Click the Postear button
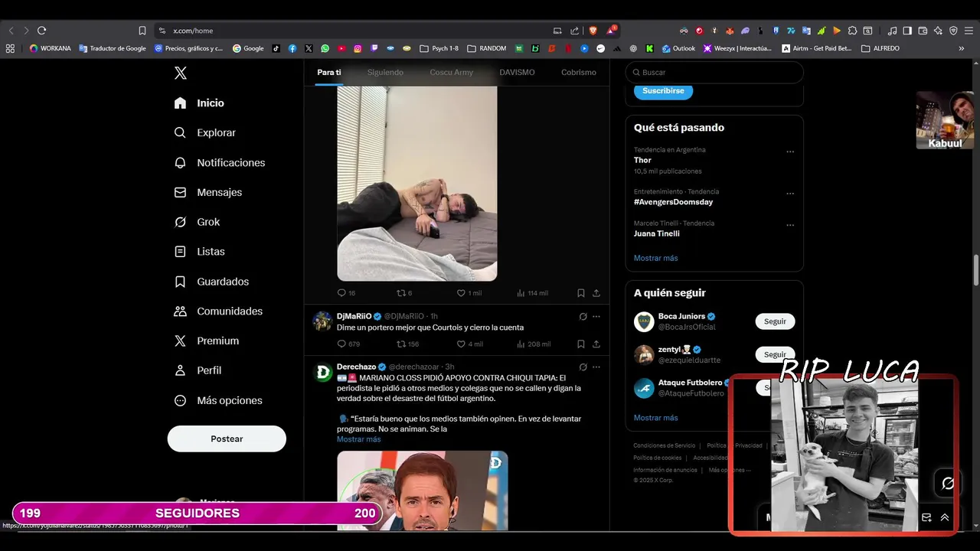 coord(227,439)
